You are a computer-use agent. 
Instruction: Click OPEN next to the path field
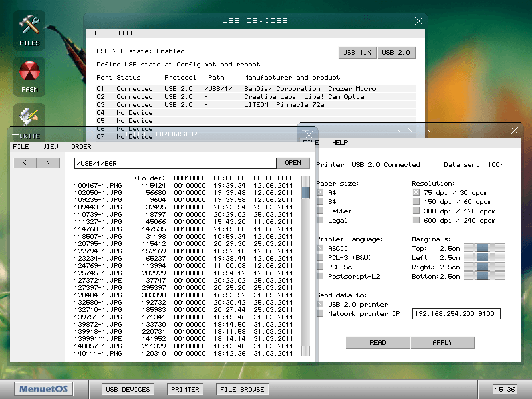(294, 163)
